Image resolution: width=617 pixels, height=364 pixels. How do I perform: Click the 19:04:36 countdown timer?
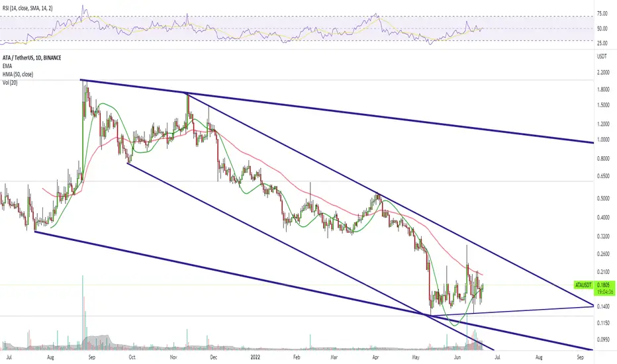[605, 292]
